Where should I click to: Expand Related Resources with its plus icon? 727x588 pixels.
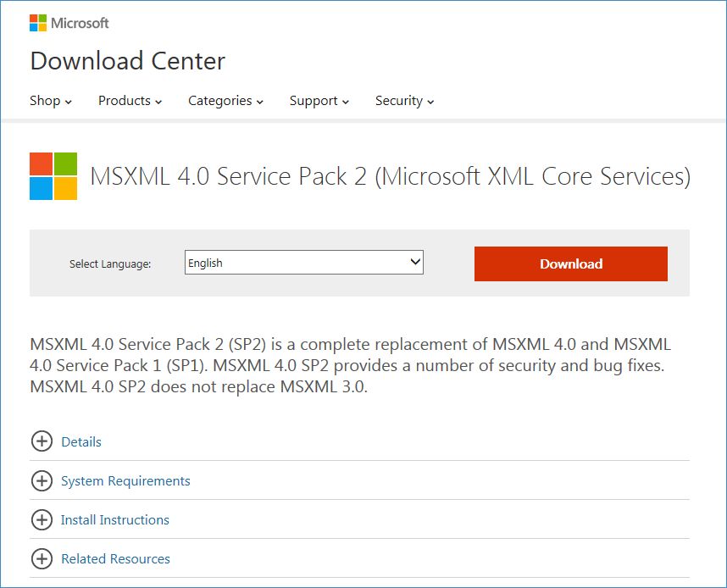coord(42,559)
